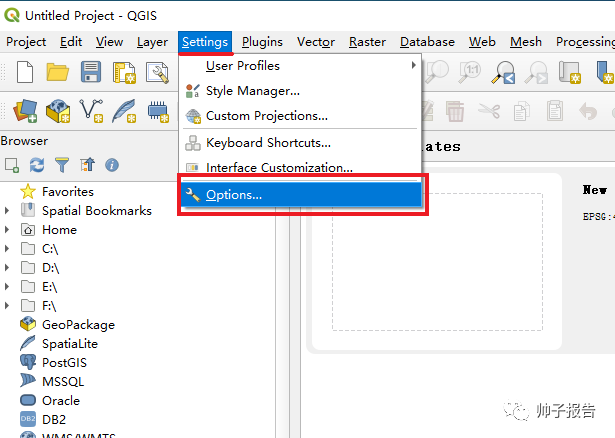Open the Raster menu
The width and height of the screenshot is (615, 438).
[x=368, y=42]
